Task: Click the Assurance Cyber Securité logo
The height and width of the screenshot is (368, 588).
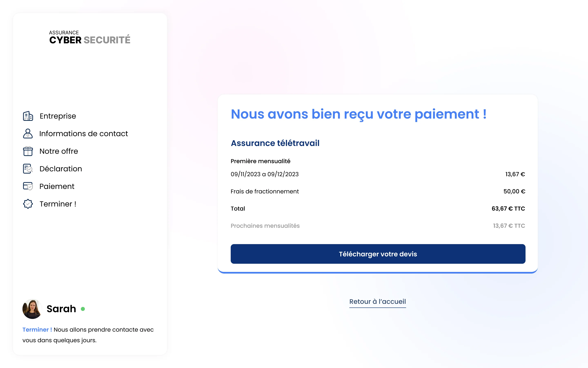Action: 90,37
